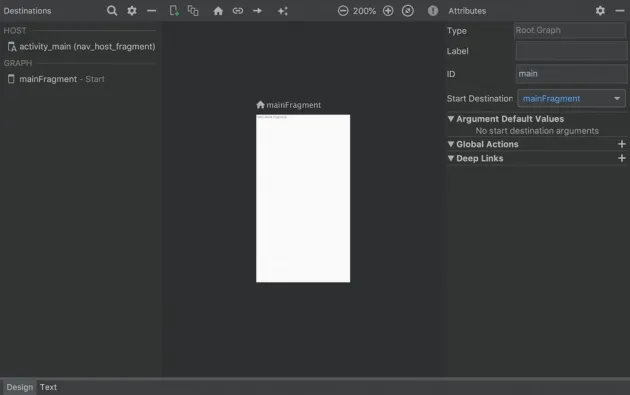Screen dimensions: 630x395
Task: Select activity_main (nav_host_fragment) host item
Action: (81, 47)
